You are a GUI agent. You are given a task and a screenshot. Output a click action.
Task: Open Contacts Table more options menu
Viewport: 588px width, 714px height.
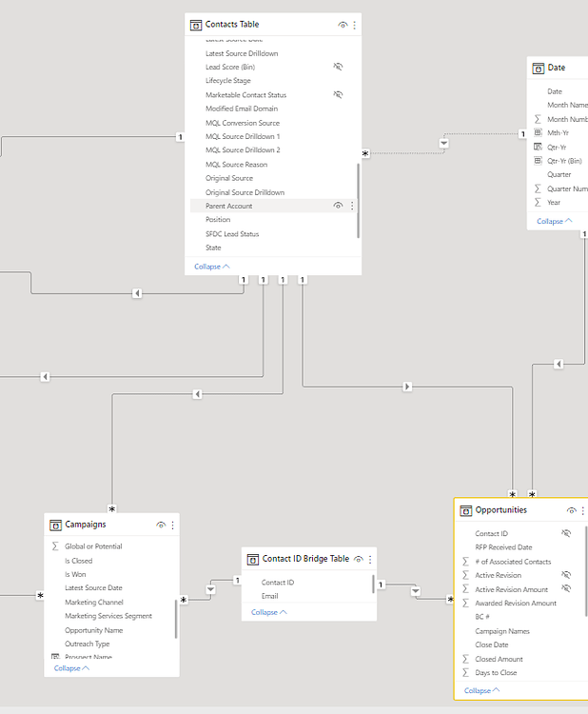(354, 25)
